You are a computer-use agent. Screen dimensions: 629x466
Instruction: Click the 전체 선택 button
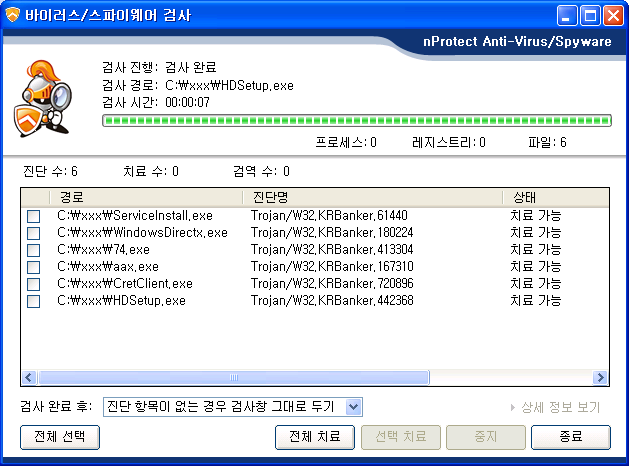tap(60, 437)
